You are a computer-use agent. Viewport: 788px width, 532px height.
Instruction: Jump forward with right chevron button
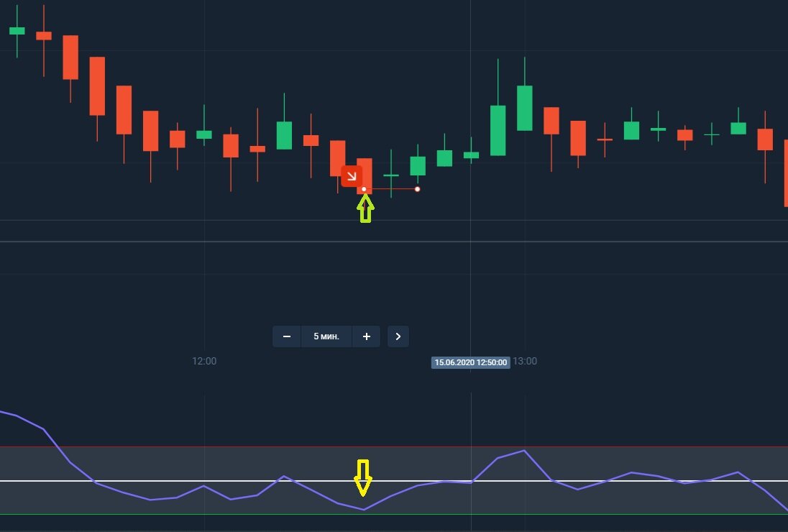[398, 336]
